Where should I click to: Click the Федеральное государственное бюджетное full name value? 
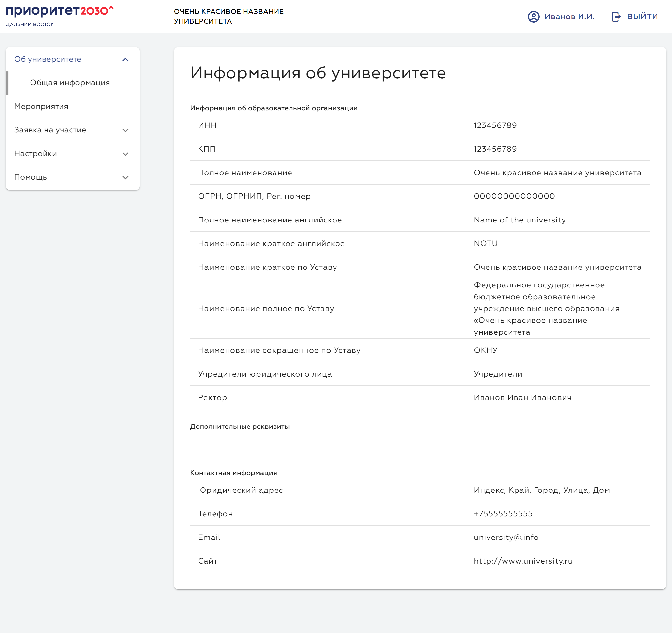click(x=546, y=309)
